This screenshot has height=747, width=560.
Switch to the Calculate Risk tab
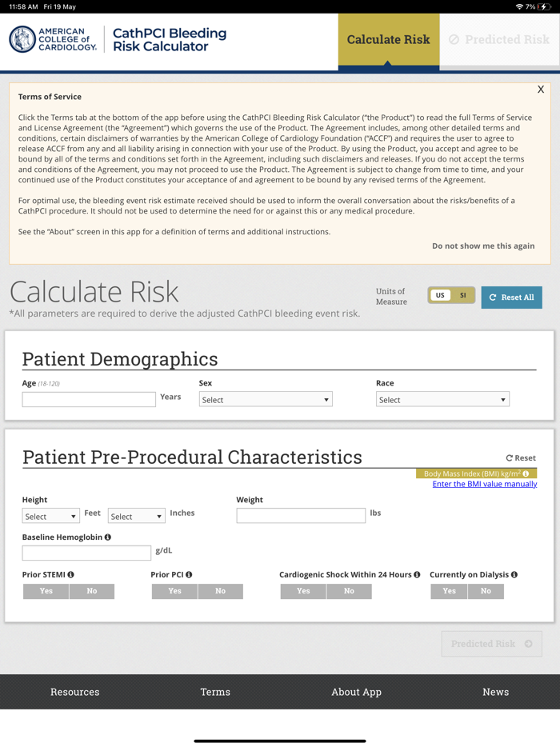point(389,39)
